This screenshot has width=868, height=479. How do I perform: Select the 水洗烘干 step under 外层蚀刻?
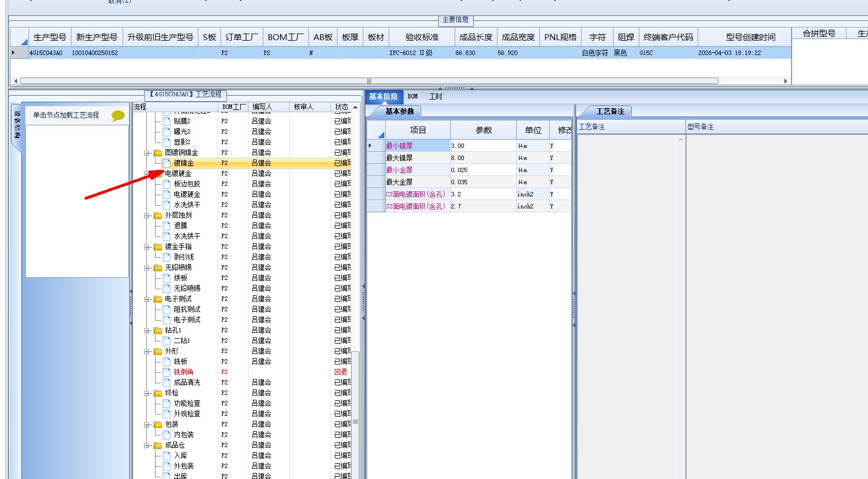pos(187,236)
